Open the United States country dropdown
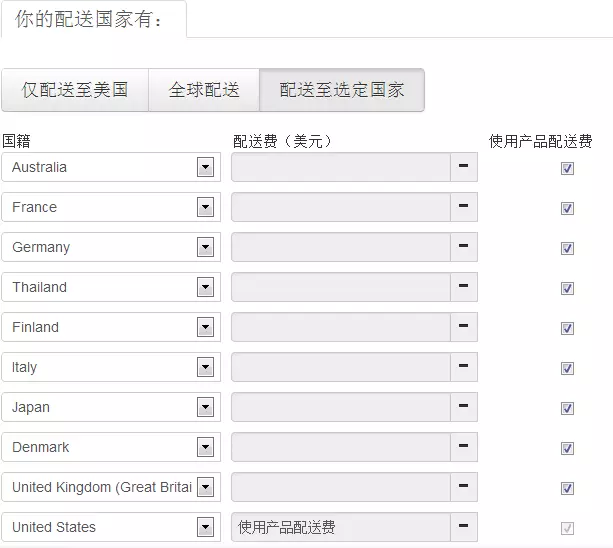Viewport: 613px width, 548px height. [205, 527]
